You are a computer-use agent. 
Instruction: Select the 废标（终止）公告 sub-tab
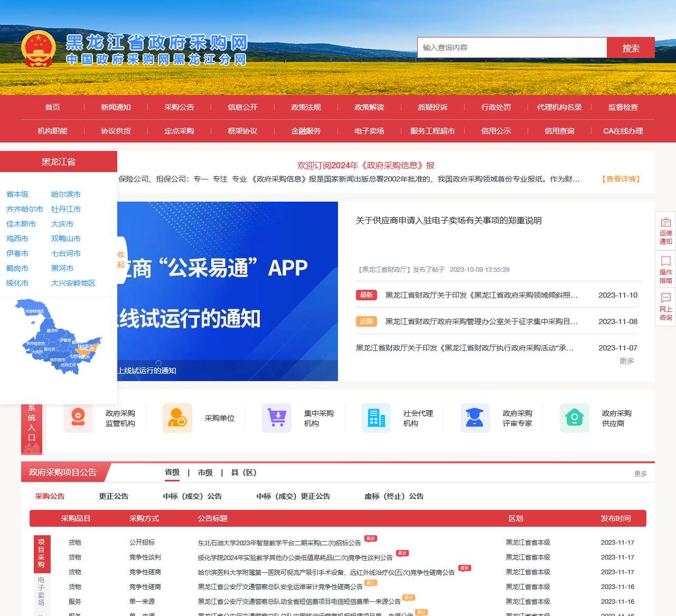[x=395, y=496]
